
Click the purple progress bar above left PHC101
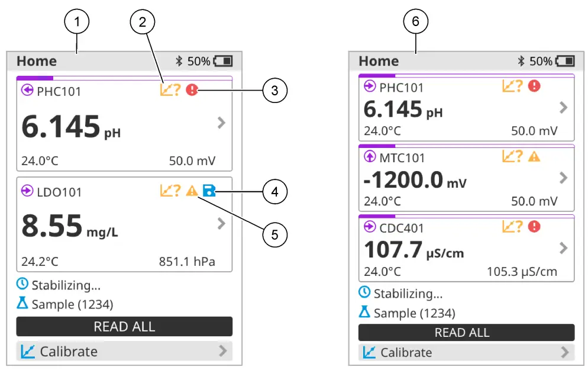(35, 78)
